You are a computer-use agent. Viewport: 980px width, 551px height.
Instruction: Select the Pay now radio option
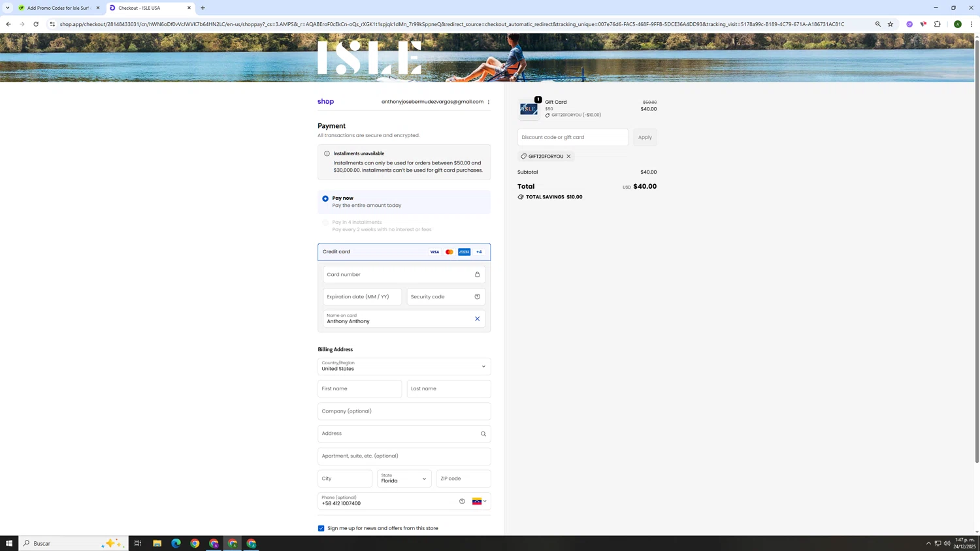click(325, 198)
